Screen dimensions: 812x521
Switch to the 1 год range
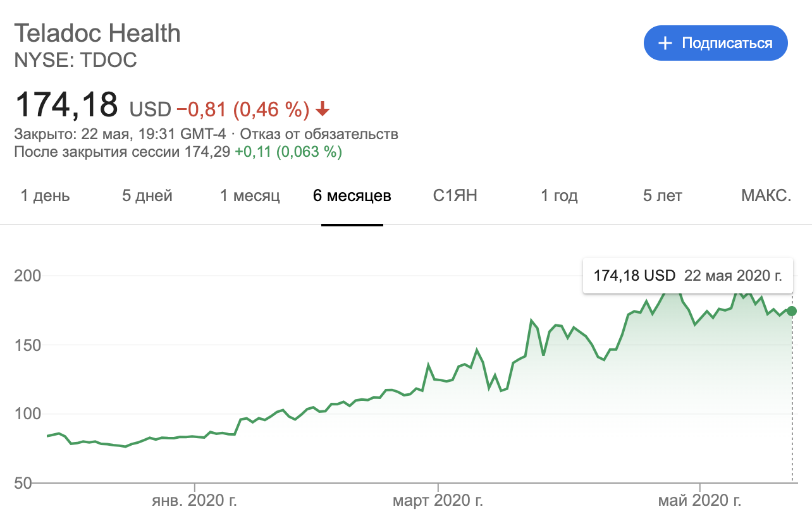coord(559,196)
